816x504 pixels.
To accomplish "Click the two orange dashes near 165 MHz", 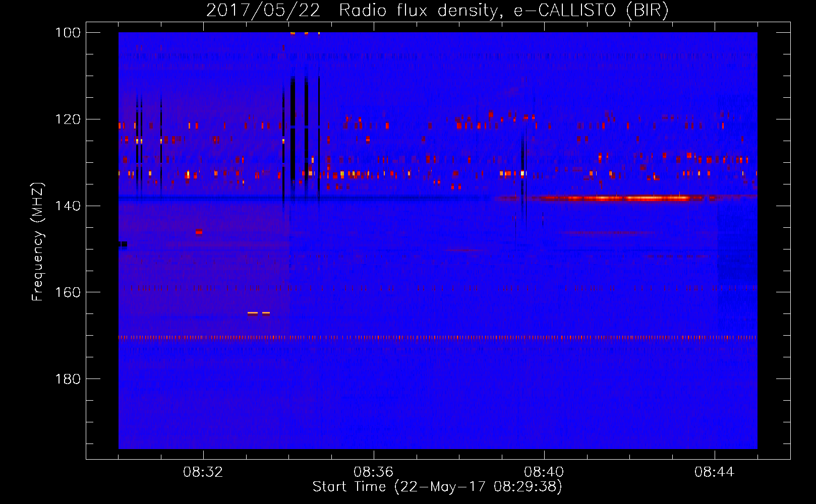I will coord(259,313).
